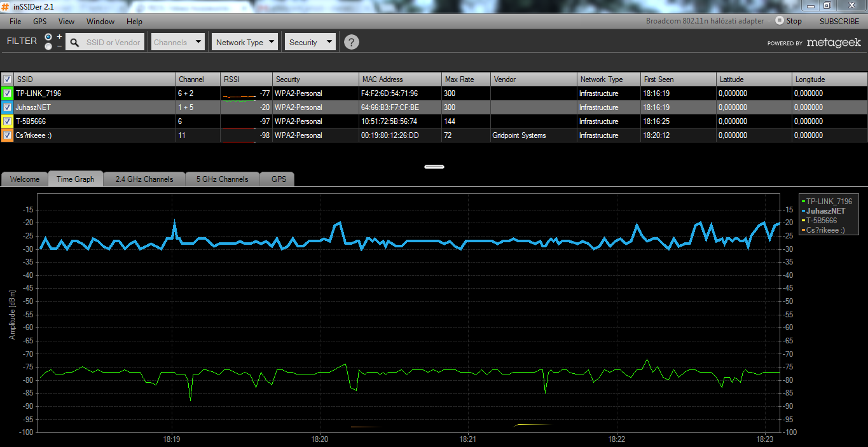The width and height of the screenshot is (868, 447).
Task: Switch to the Welcome tab
Action: tap(25, 179)
